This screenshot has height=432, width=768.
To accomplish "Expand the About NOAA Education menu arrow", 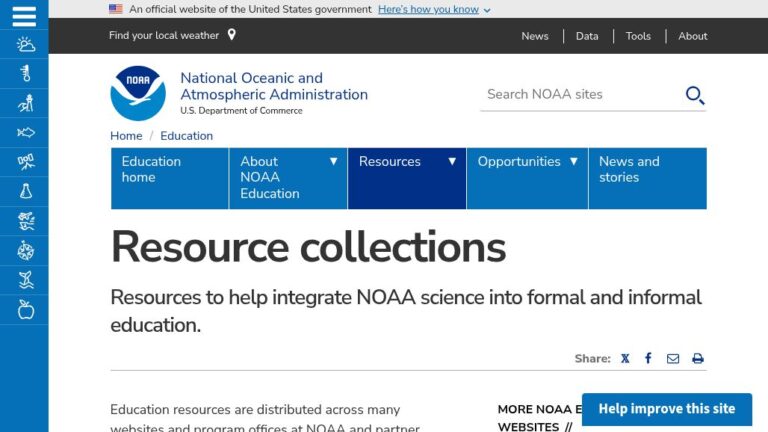I will pos(334,161).
